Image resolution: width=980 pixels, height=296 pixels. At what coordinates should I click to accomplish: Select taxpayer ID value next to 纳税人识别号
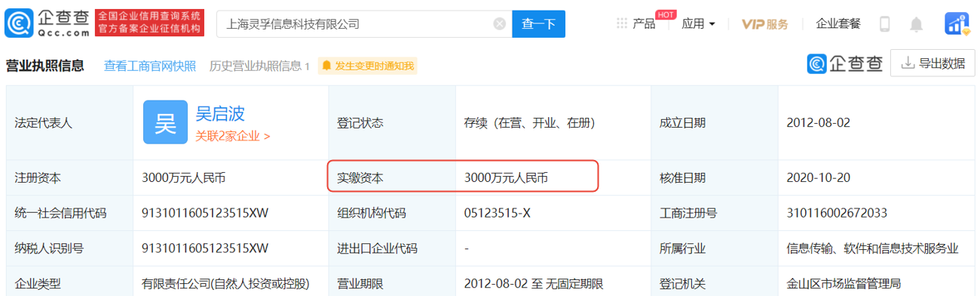pos(205,248)
